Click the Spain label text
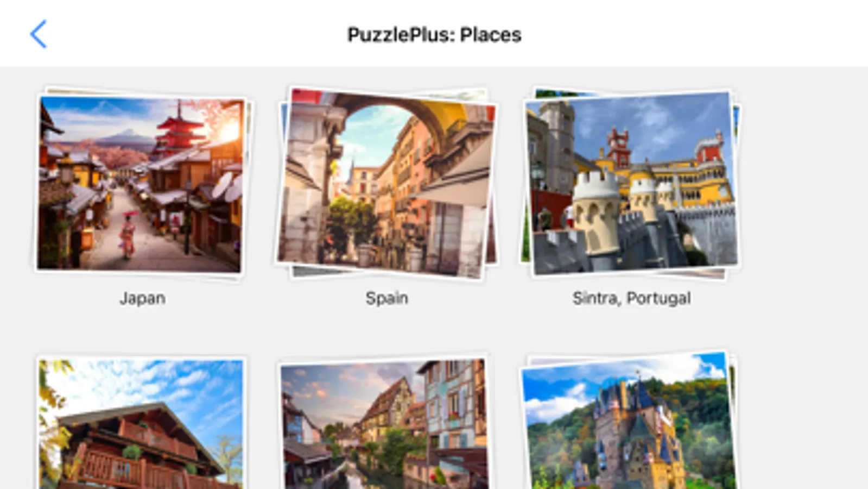868x489 pixels. [x=387, y=298]
